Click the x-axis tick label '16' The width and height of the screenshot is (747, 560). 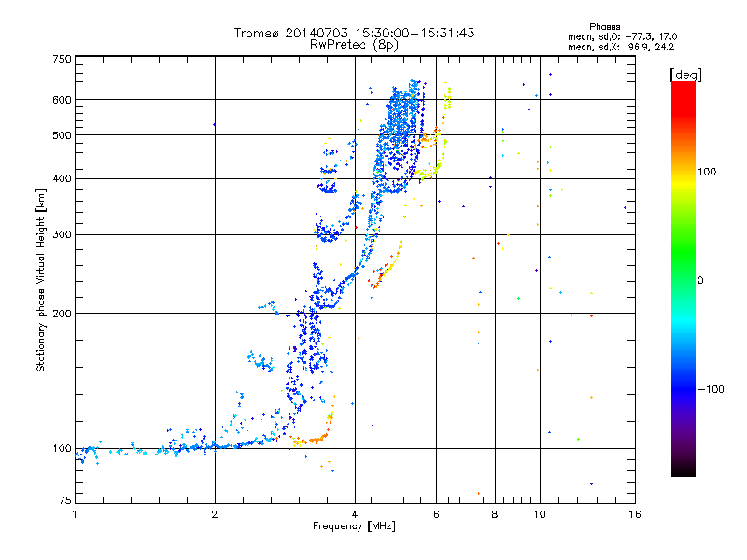(635, 514)
